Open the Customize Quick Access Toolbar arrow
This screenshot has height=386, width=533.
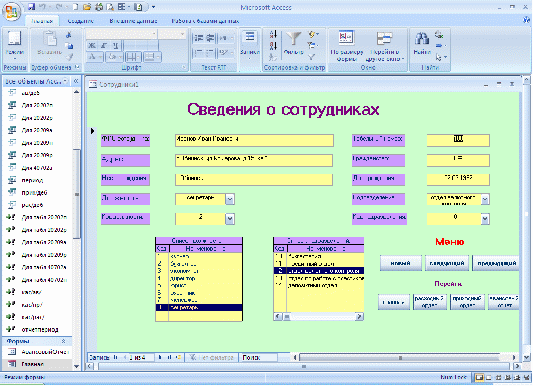pyautogui.click(x=153, y=7)
